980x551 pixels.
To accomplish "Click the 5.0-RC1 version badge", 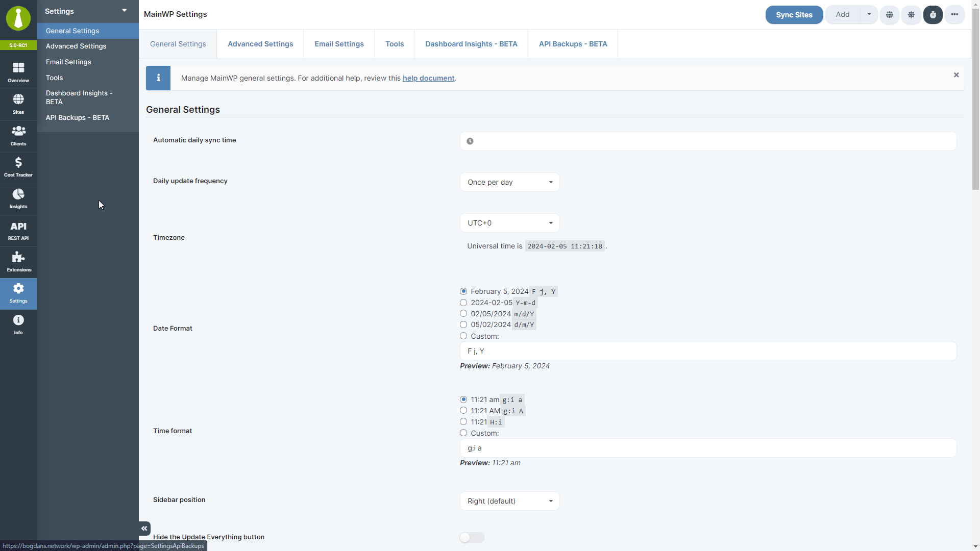I will click(18, 45).
